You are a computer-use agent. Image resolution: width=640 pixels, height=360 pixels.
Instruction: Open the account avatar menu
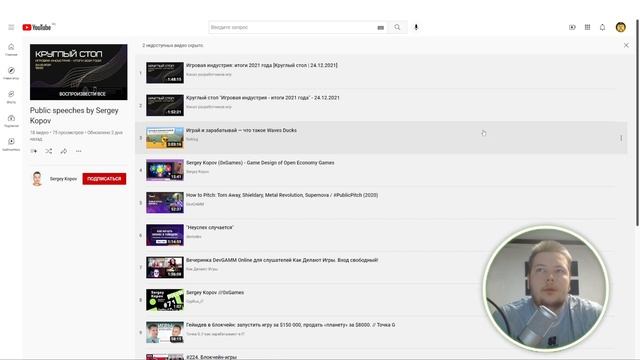point(620,27)
